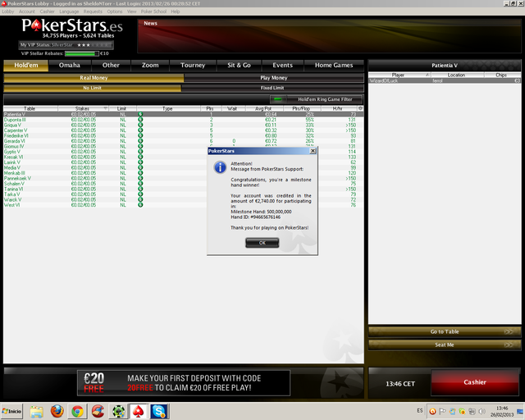Switch to the Omaha tab
The height and width of the screenshot is (420, 525).
coord(70,66)
